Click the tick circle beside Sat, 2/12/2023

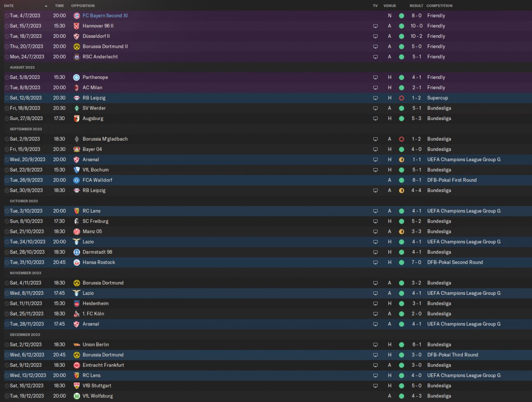click(x=7, y=345)
